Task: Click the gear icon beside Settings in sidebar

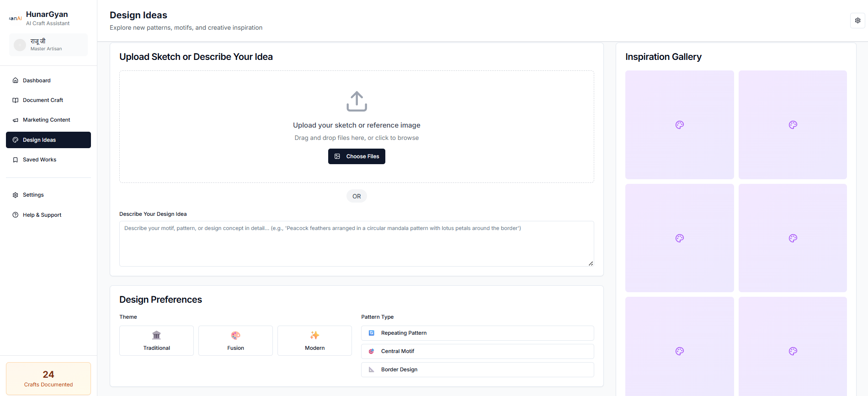Action: coord(16,195)
